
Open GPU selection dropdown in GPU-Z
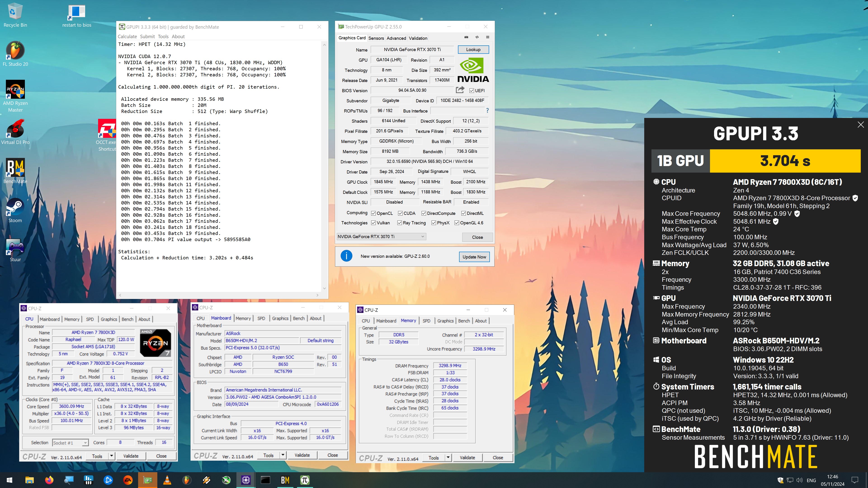click(x=381, y=236)
